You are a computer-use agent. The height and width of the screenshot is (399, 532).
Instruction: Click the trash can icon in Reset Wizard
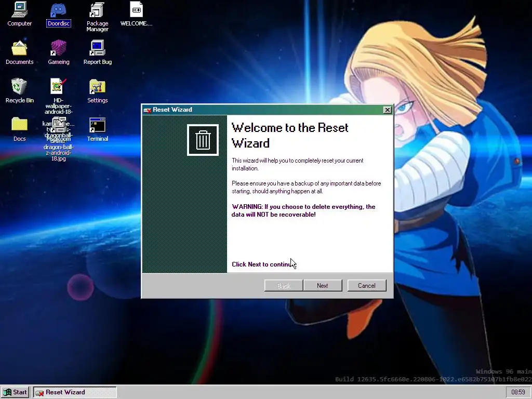(203, 140)
